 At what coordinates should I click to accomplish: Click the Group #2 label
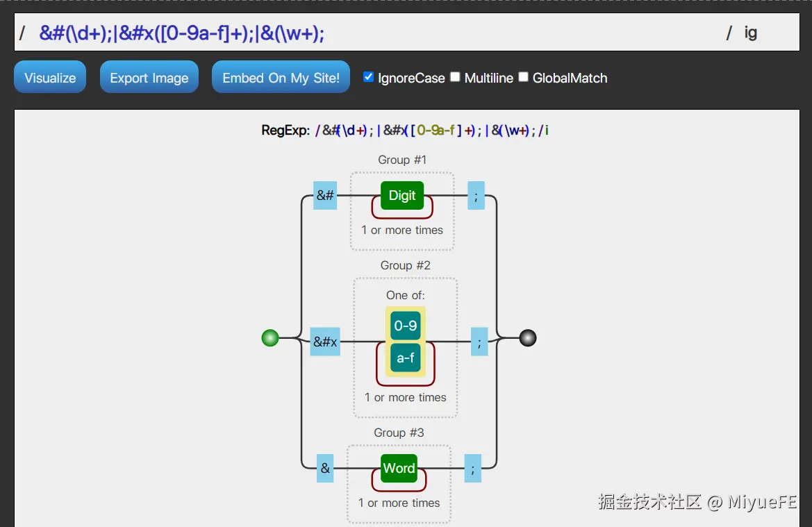pyautogui.click(x=406, y=265)
